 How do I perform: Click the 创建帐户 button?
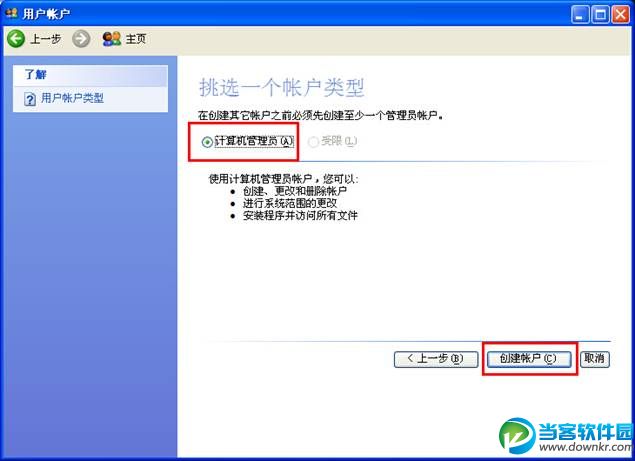[x=529, y=359]
